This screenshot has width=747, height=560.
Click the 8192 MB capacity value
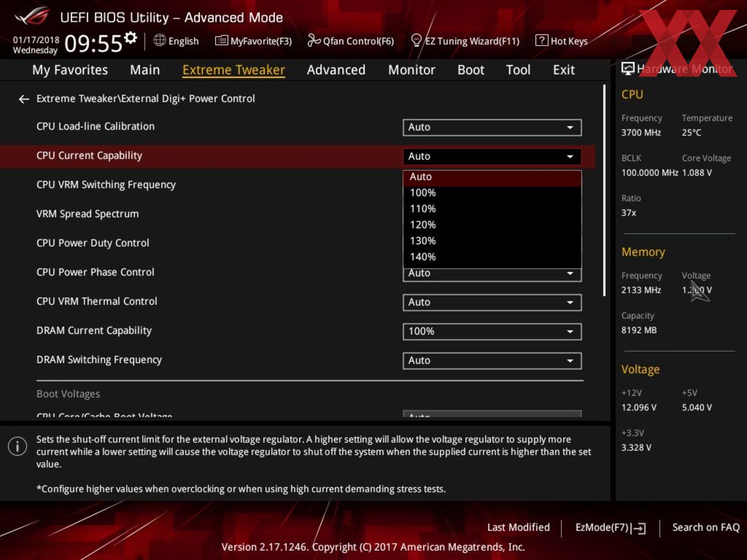point(639,331)
